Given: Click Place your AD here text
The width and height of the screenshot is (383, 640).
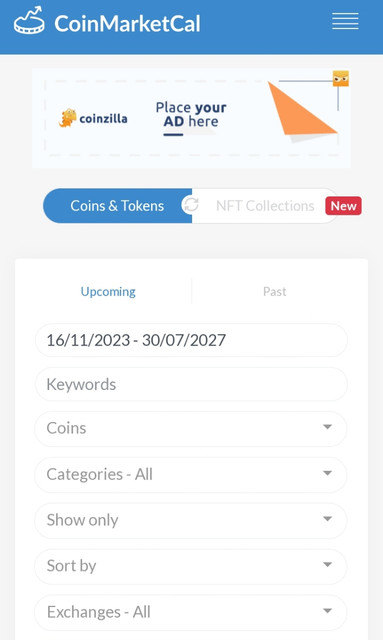Looking at the screenshot, I should 191,114.
